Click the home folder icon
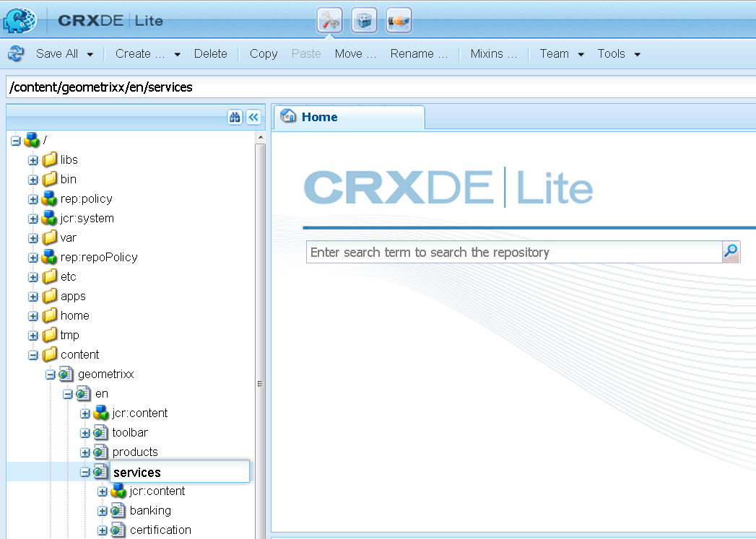The width and height of the screenshot is (756, 539). 50,315
